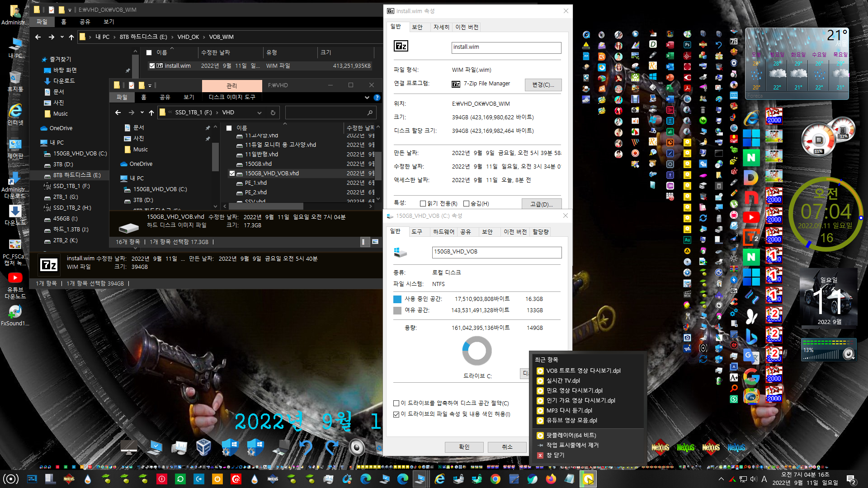Click the 변경(C)... button
This screenshot has width=868, height=488.
[x=543, y=85]
